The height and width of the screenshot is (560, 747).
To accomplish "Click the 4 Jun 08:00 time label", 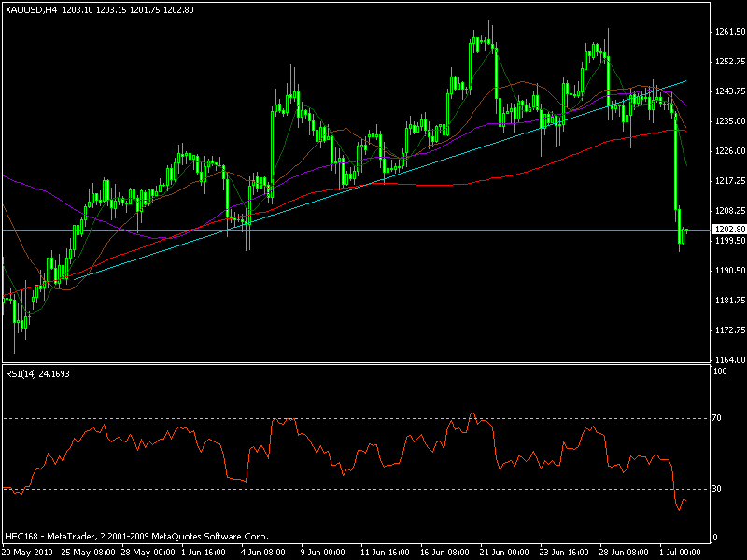I will 263,553.
